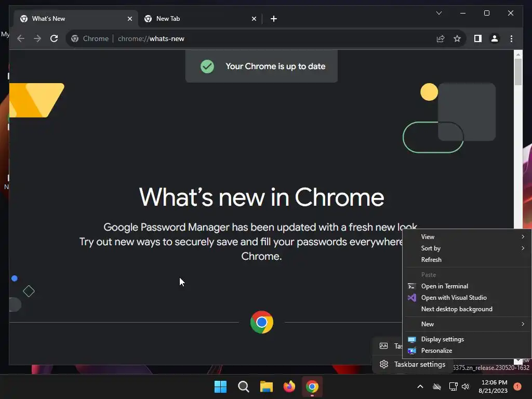Screen dimensions: 532x399
Task: Click the Terminal icon in context menu
Action: click(x=411, y=286)
